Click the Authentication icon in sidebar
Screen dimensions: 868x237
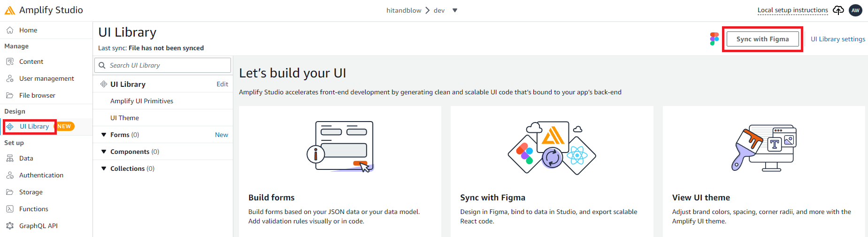tap(10, 175)
